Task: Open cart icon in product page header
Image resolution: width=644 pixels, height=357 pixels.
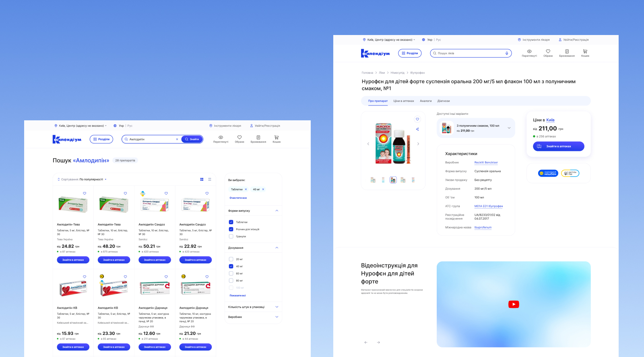Action: [x=585, y=52]
